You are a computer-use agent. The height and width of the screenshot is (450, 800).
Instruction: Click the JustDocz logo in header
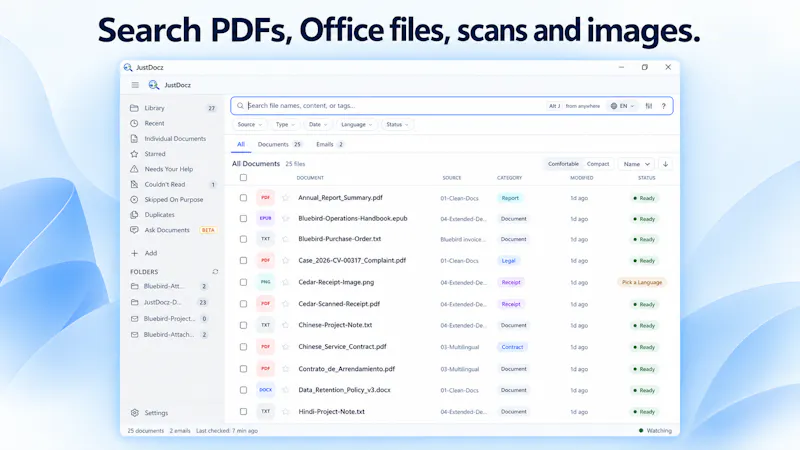pos(154,85)
